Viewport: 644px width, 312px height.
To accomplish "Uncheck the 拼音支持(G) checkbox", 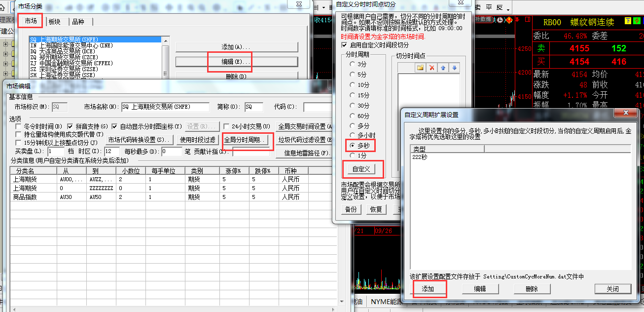I will (x=71, y=126).
